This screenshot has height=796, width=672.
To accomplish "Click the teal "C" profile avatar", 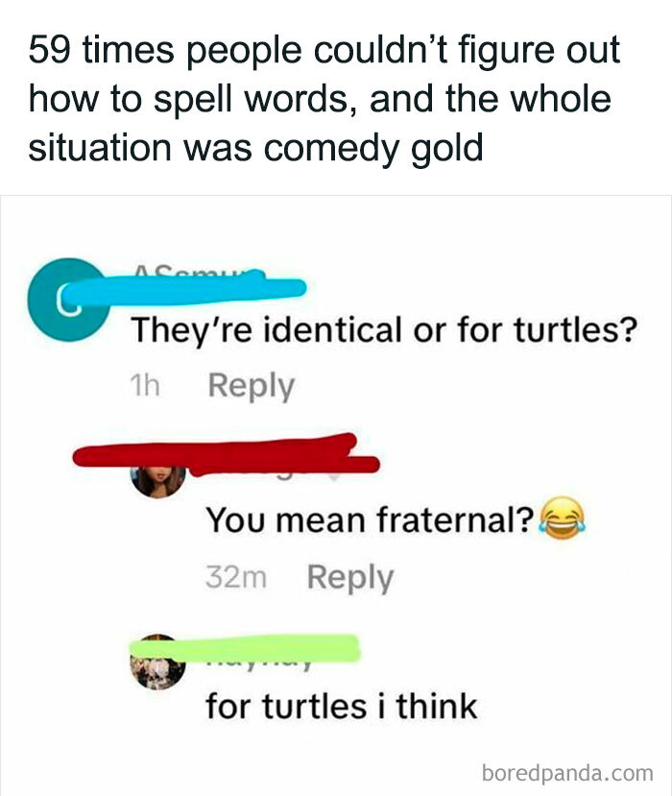I will click(x=68, y=300).
